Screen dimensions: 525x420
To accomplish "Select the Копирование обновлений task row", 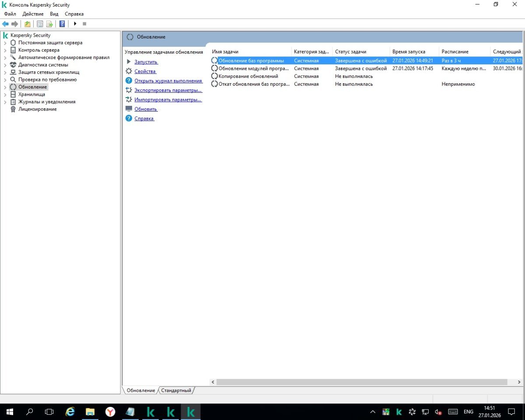I will click(248, 76).
